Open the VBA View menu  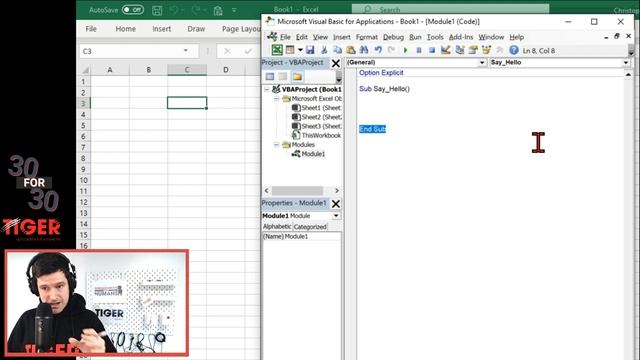pyautogui.click(x=320, y=37)
